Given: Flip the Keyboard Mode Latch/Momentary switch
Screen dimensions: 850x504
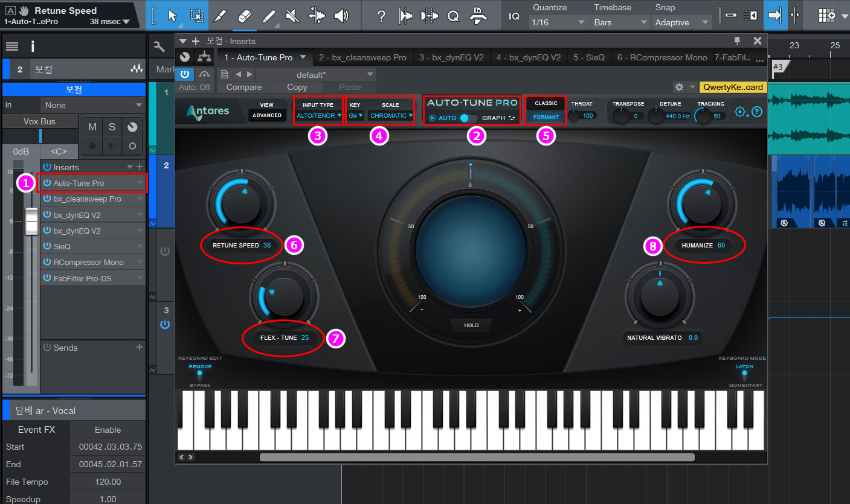Looking at the screenshot, I should click(744, 375).
